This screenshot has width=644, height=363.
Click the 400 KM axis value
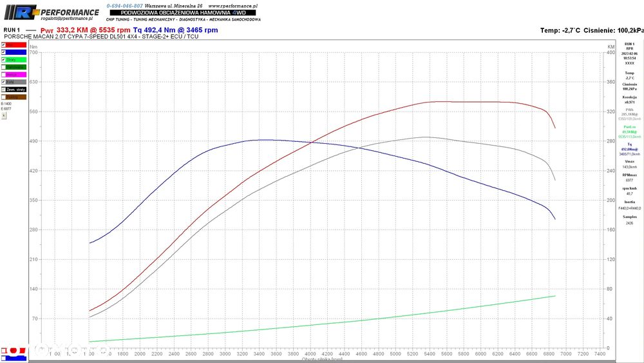coord(611,53)
